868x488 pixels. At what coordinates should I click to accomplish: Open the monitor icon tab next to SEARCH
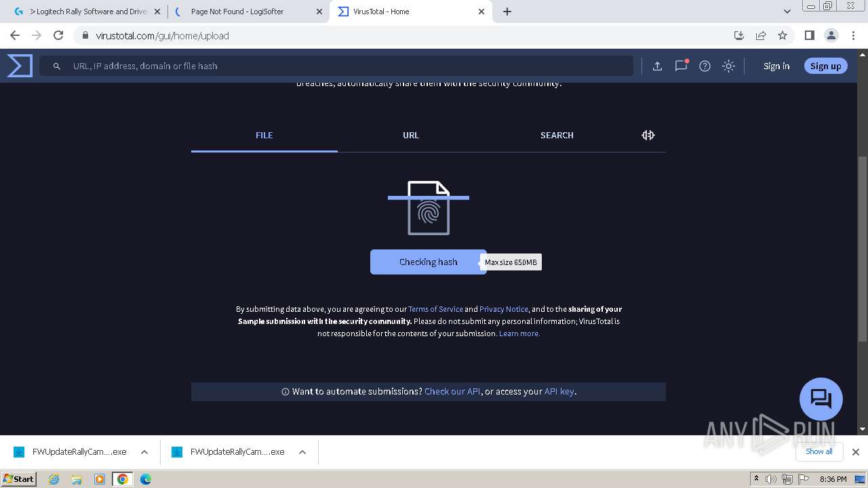(648, 135)
